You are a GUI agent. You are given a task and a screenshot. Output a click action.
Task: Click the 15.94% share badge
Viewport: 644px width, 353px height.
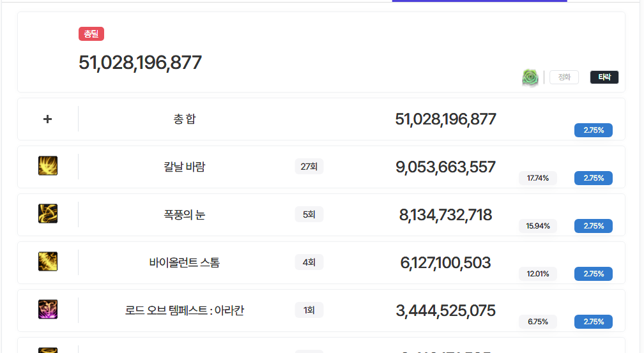pos(537,226)
